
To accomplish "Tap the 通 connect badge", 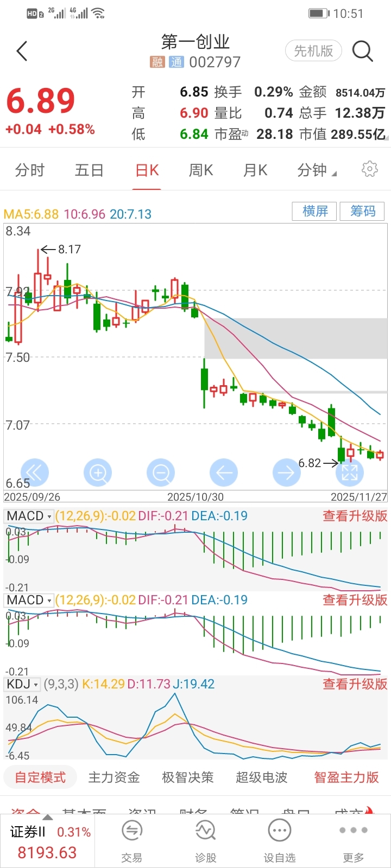I will pos(176,62).
